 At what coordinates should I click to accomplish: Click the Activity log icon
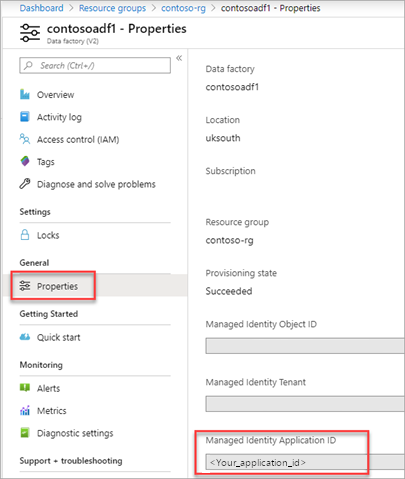25,117
